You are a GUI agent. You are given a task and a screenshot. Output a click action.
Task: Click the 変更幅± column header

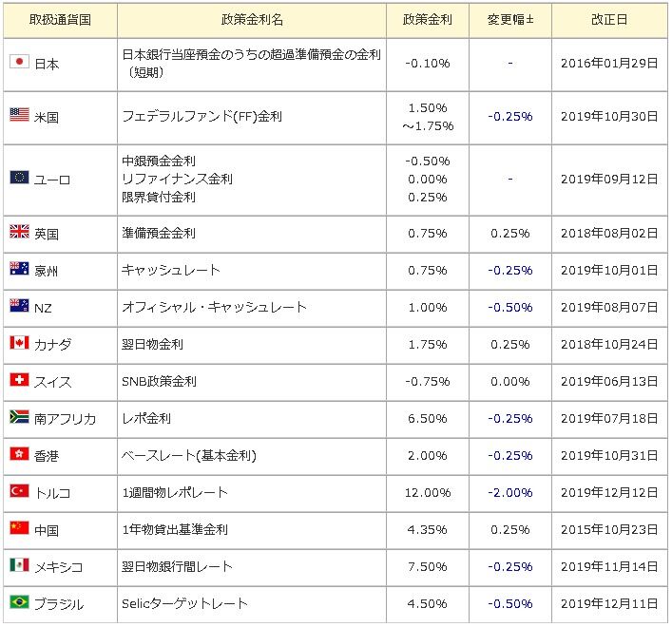point(510,20)
